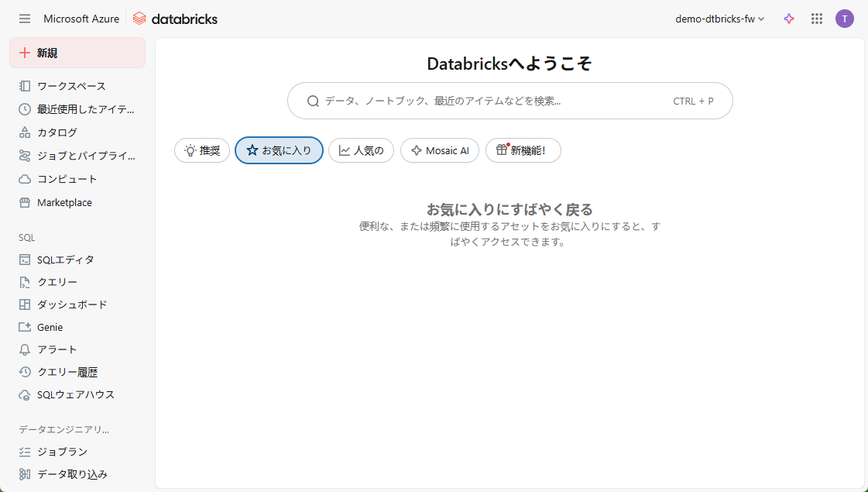This screenshot has height=492, width=868.
Task: Go to コンピュート in sidebar
Action: pos(67,179)
